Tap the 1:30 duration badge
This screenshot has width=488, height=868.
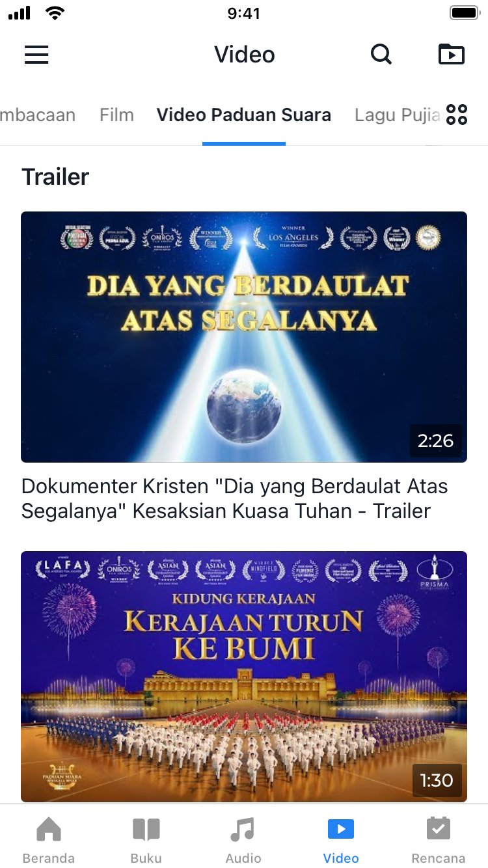437,780
